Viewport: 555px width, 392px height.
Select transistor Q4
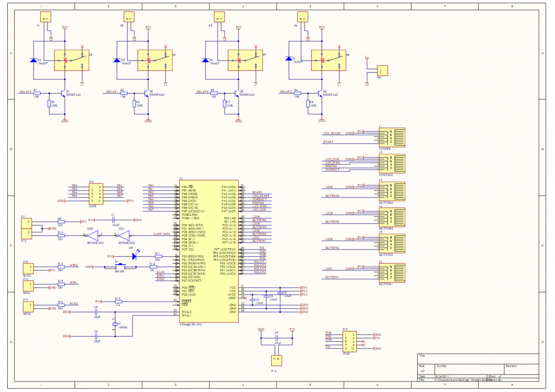pyautogui.click(x=320, y=93)
